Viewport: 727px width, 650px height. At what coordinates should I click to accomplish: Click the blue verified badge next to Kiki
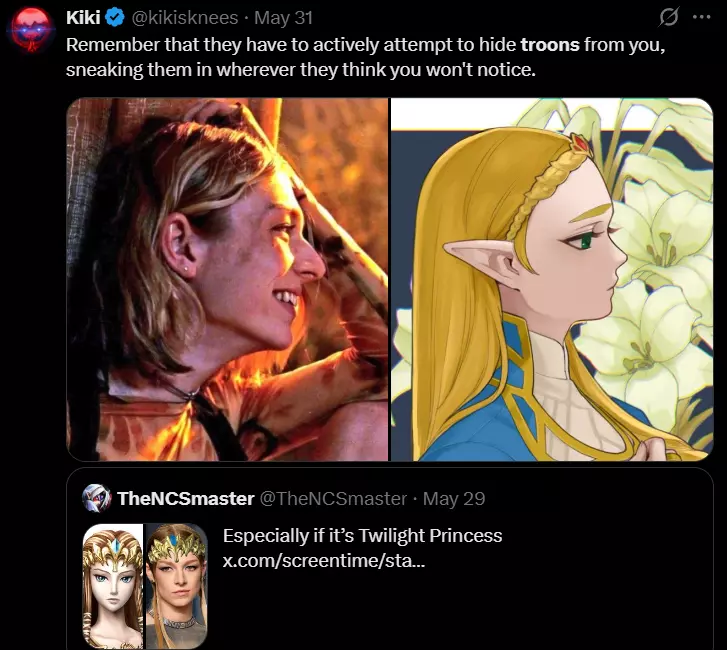[x=115, y=18]
